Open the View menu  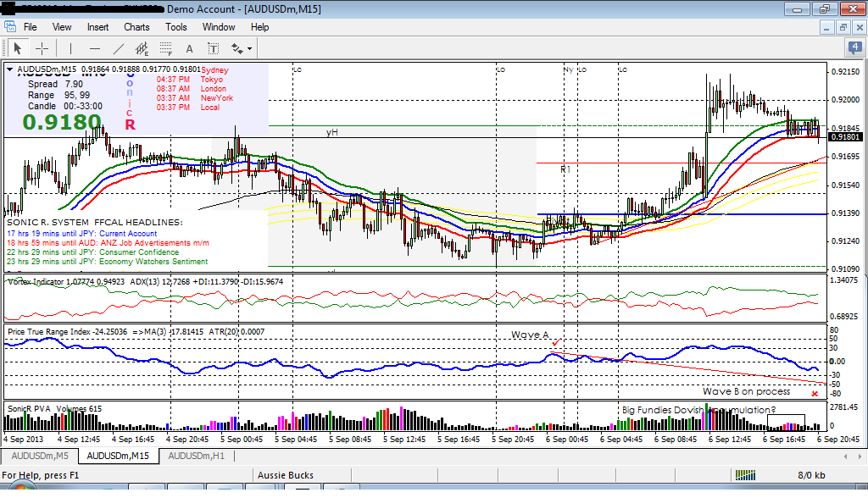coord(61,26)
